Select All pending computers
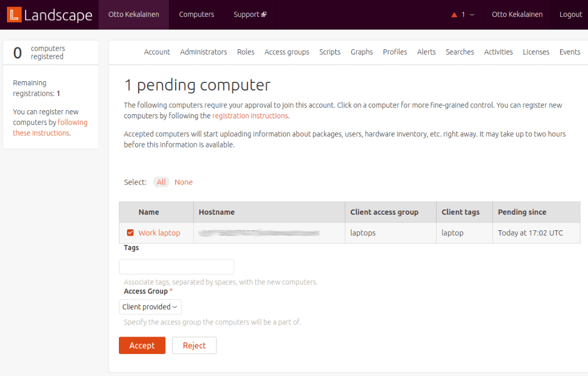Screen dimensions: 588x376 (161, 182)
